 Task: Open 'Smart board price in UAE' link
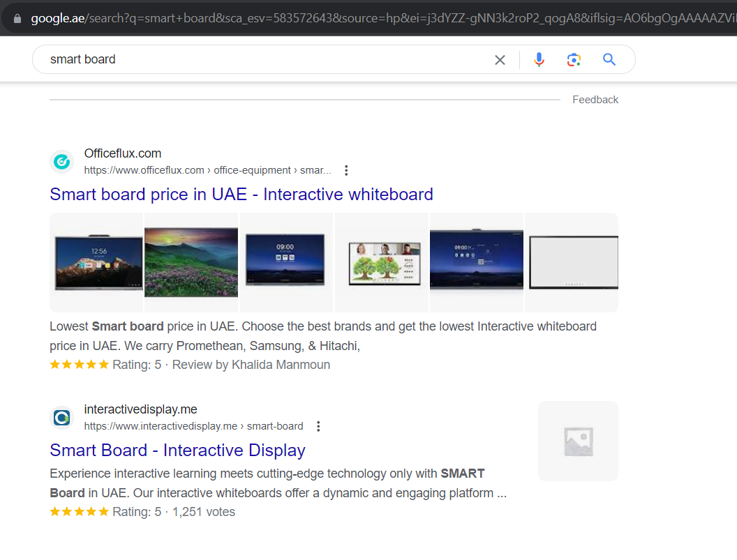point(241,195)
